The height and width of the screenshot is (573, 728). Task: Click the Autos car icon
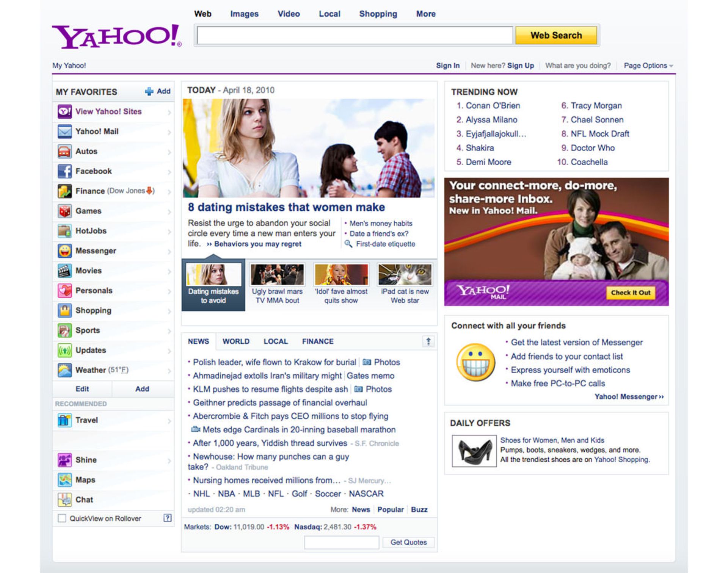(x=64, y=151)
